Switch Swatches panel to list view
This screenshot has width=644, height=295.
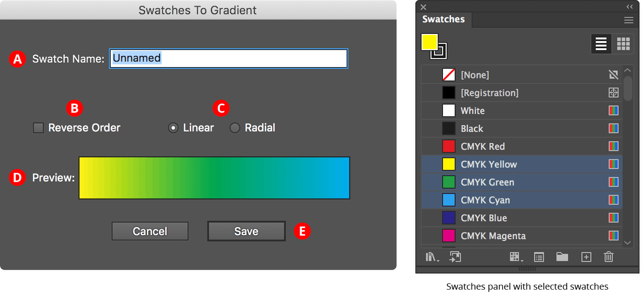(601, 44)
